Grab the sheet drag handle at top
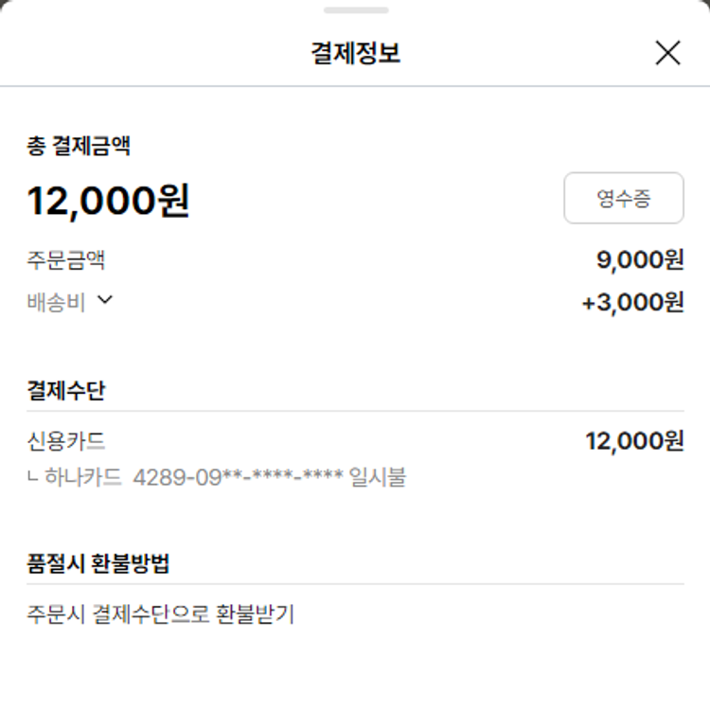Screen dimensions: 710x728 tap(355, 10)
